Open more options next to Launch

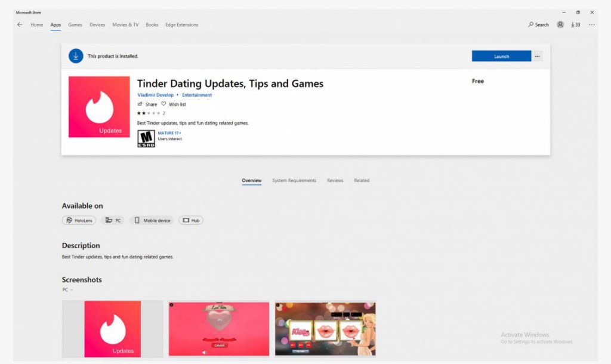pyautogui.click(x=538, y=56)
